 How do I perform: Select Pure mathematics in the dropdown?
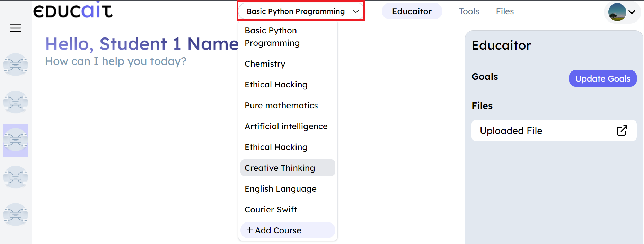pyautogui.click(x=281, y=106)
